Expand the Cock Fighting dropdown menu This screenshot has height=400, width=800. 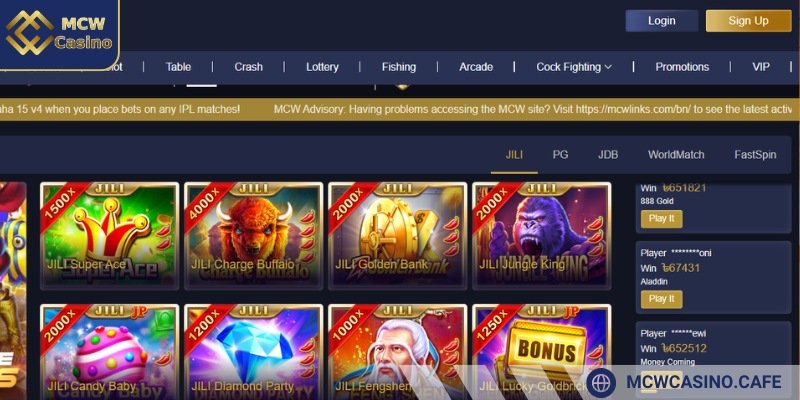coord(574,67)
